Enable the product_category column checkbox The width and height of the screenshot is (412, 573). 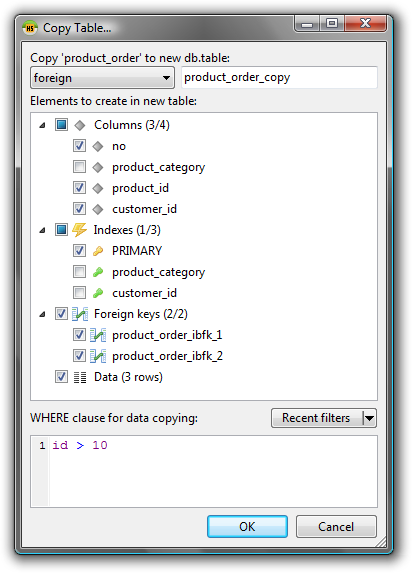79,167
